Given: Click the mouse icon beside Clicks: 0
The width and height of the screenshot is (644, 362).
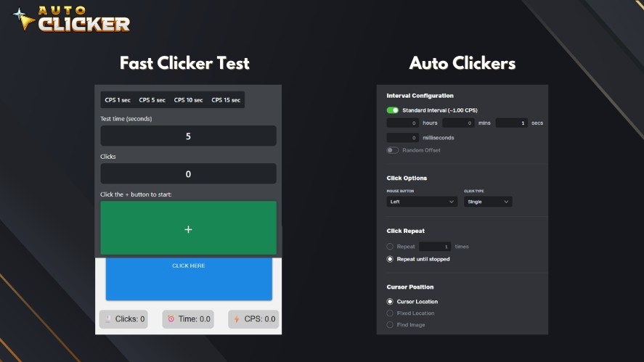Looking at the screenshot, I should click(x=108, y=319).
